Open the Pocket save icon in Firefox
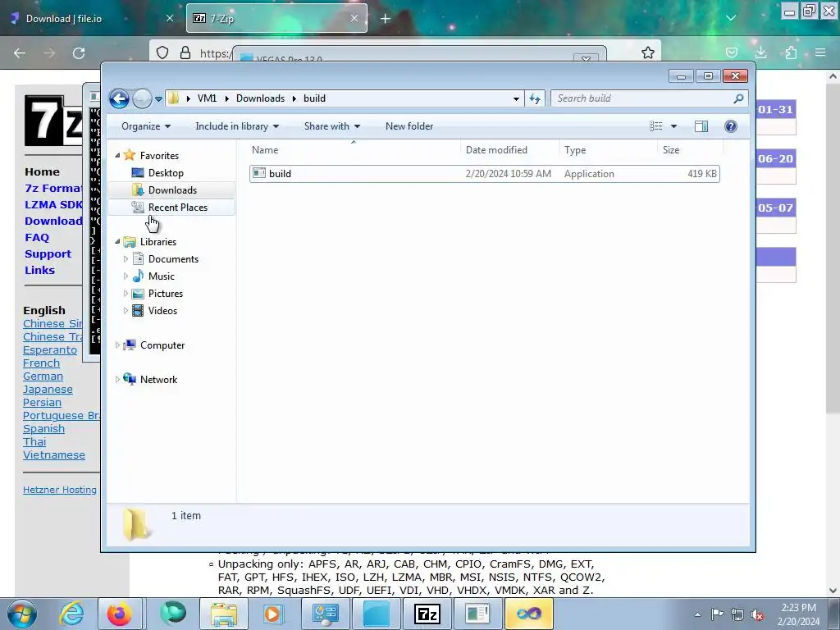 [732, 52]
